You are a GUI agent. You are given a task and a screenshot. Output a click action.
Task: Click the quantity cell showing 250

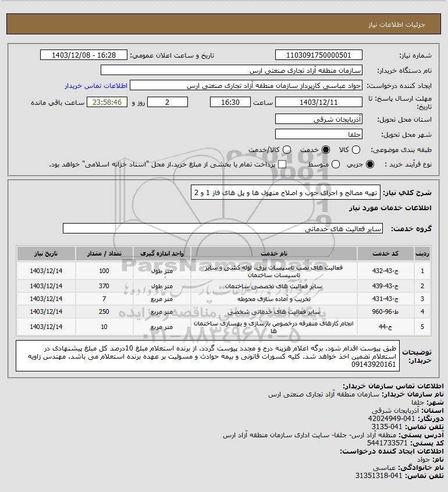pyautogui.click(x=104, y=312)
